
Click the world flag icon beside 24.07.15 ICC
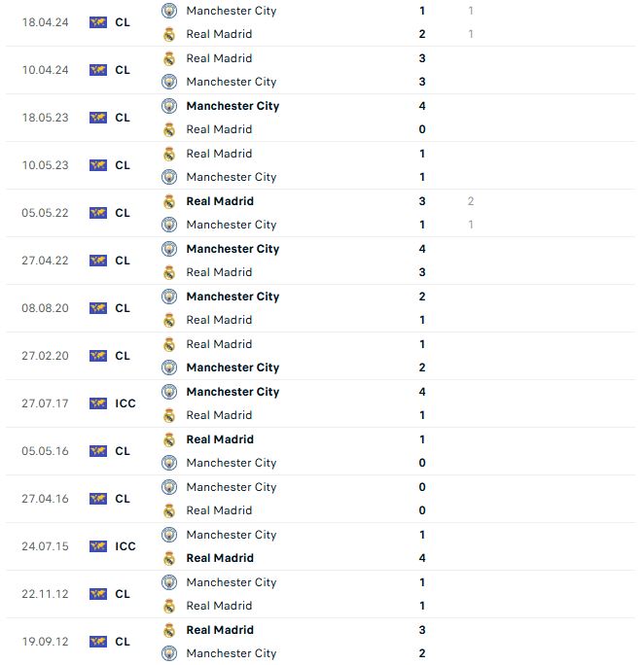coord(98,546)
